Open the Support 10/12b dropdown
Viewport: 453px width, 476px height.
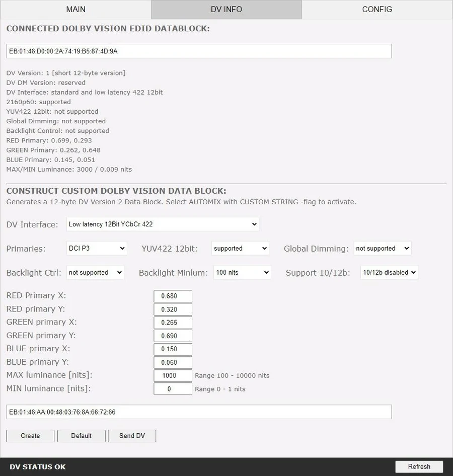click(x=389, y=272)
